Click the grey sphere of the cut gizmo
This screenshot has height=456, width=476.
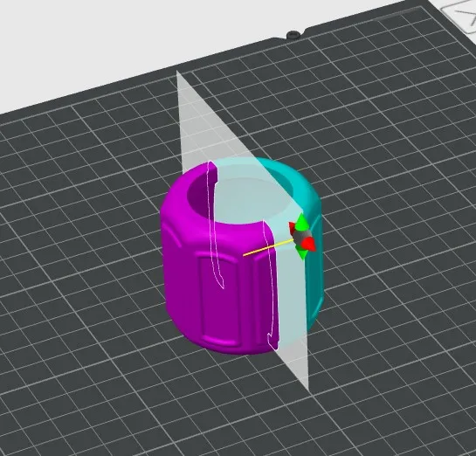(x=300, y=236)
